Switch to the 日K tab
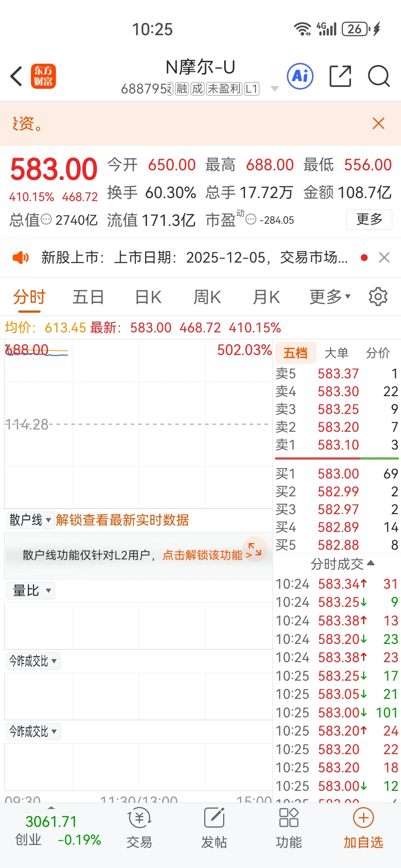 point(148,297)
